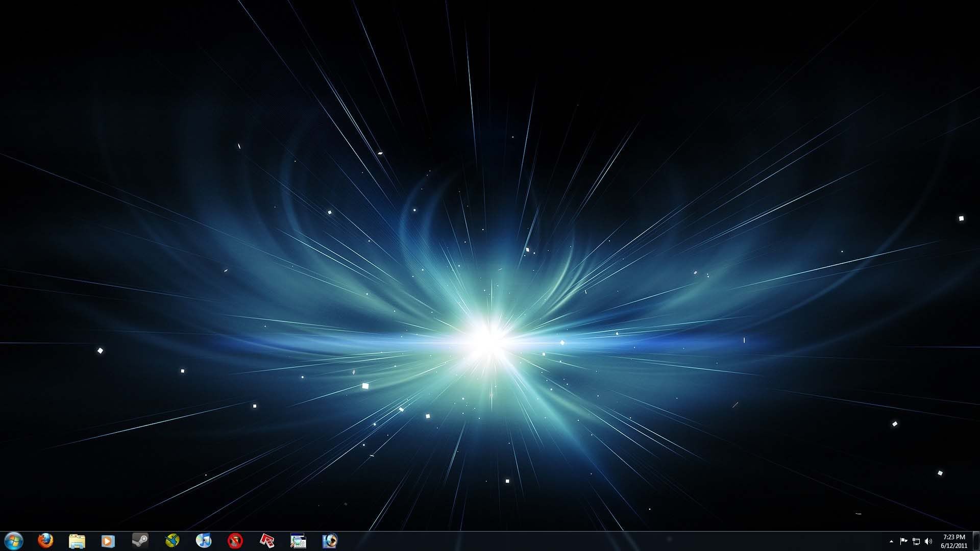Open the network connection tray icon
This screenshot has height=551, width=980.
tap(916, 541)
